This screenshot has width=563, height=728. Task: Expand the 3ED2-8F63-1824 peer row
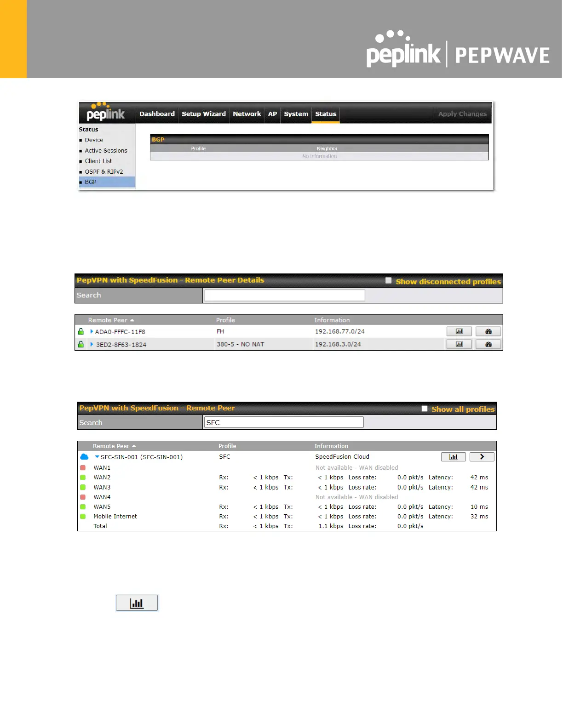point(92,344)
